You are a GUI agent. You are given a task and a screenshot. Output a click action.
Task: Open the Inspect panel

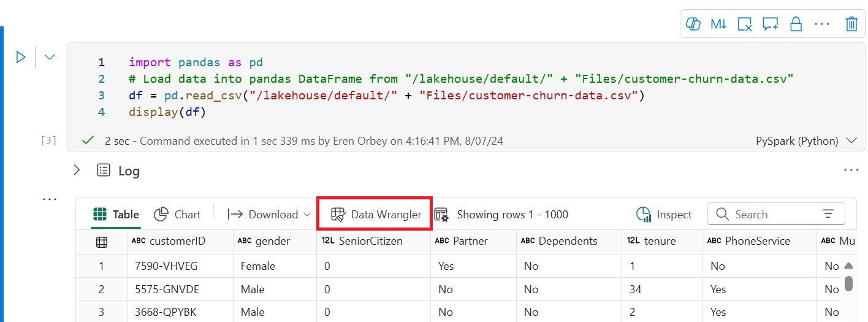pos(664,214)
